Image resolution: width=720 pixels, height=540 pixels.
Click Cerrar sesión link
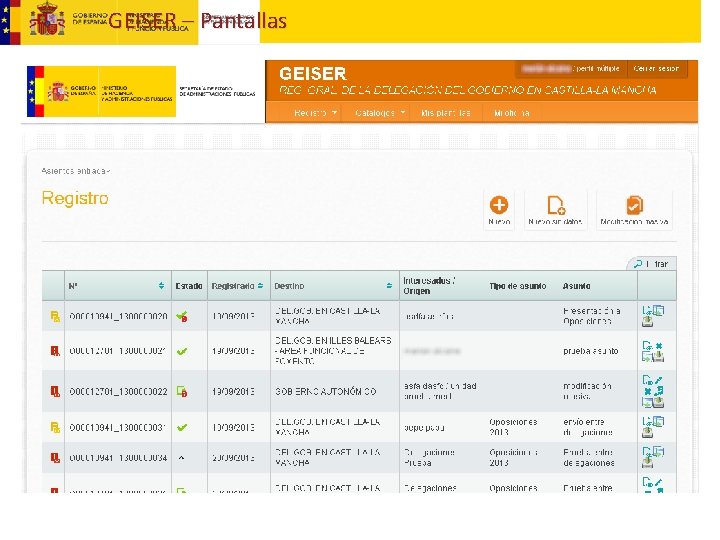pyautogui.click(x=656, y=68)
